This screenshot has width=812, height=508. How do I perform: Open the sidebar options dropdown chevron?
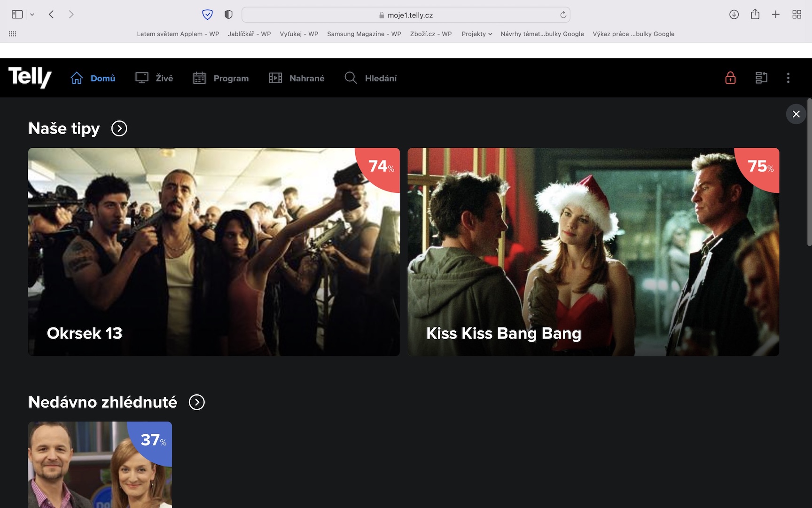pos(32,15)
